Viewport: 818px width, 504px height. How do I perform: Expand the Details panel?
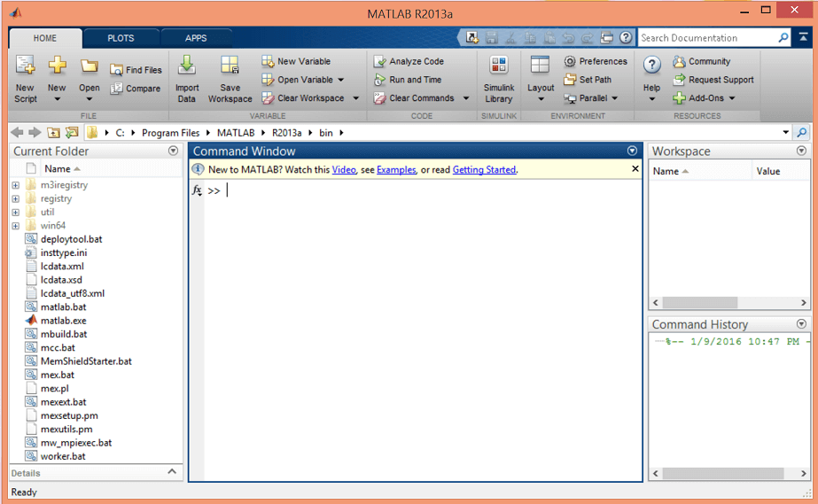[x=172, y=471]
